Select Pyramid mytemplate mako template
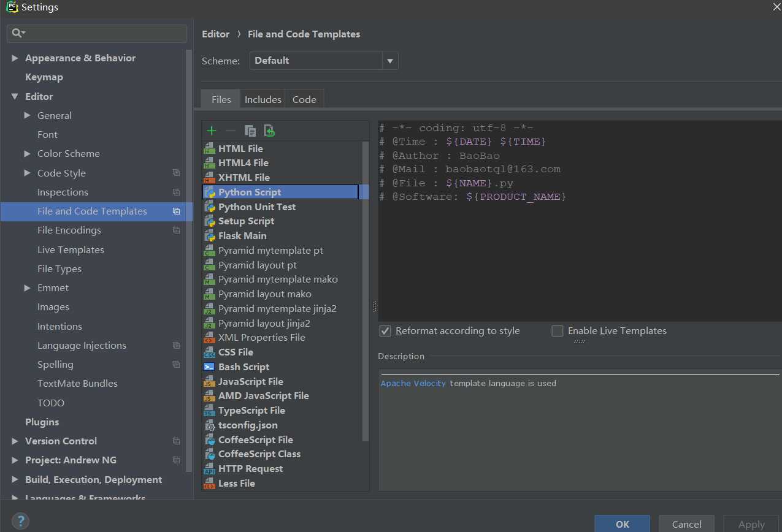The image size is (782, 532). [278, 279]
